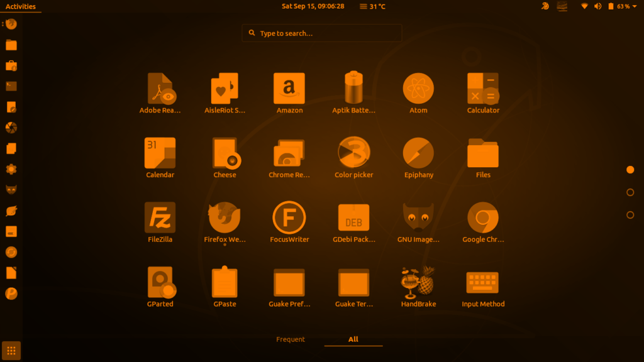Launch the Calendar app
Screen dimensions: 644x362
coord(160,158)
